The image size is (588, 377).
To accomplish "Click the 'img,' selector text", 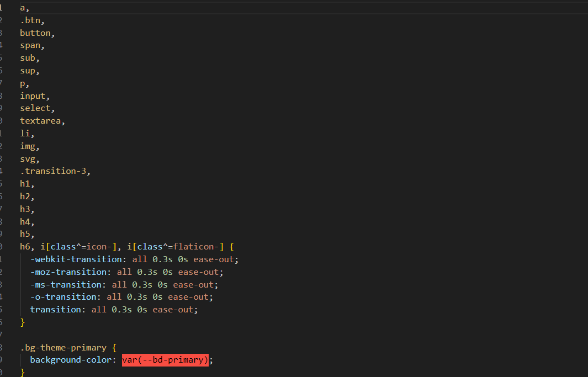I will (x=30, y=146).
